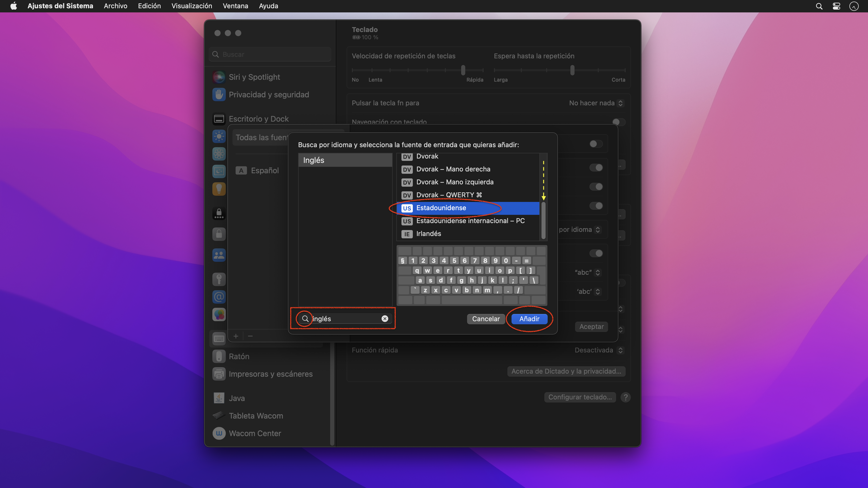
Task: Toggle the topmost switch in the input sources panel
Action: [596, 144]
